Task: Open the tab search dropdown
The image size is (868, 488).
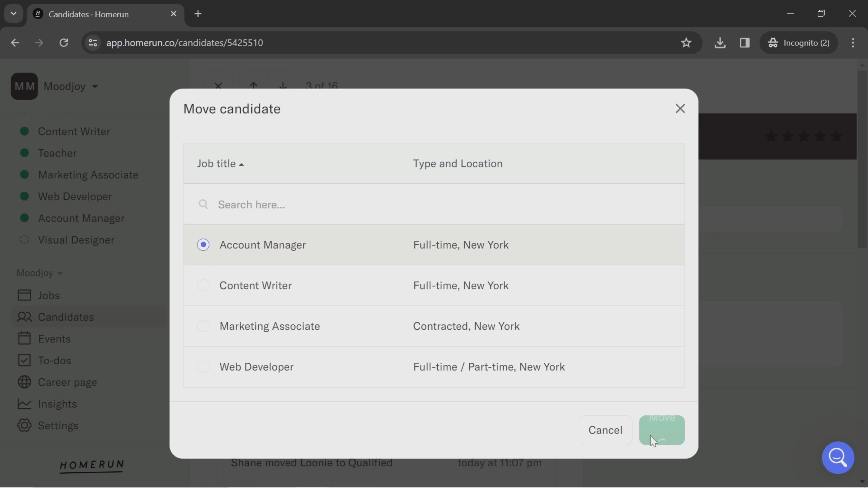Action: pos(14,14)
